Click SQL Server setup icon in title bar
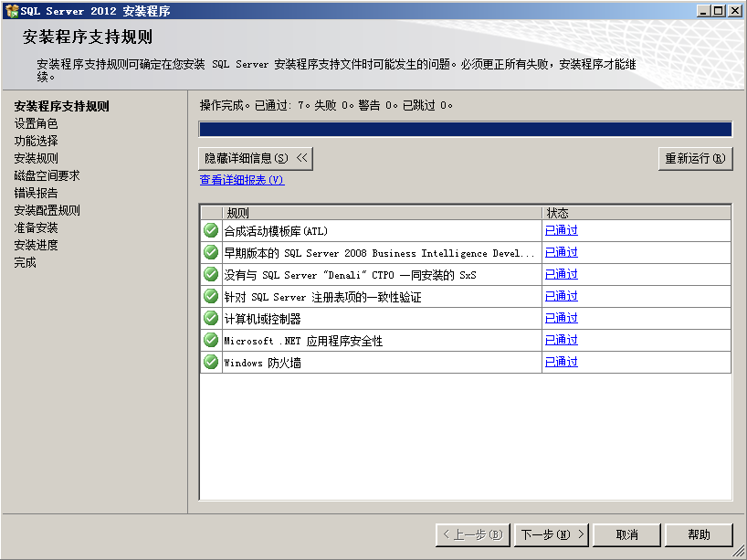The height and width of the screenshot is (560, 747). pyautogui.click(x=12, y=10)
